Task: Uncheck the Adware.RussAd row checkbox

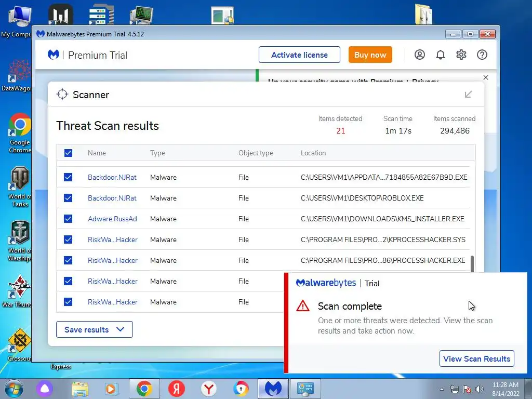Action: (68, 219)
